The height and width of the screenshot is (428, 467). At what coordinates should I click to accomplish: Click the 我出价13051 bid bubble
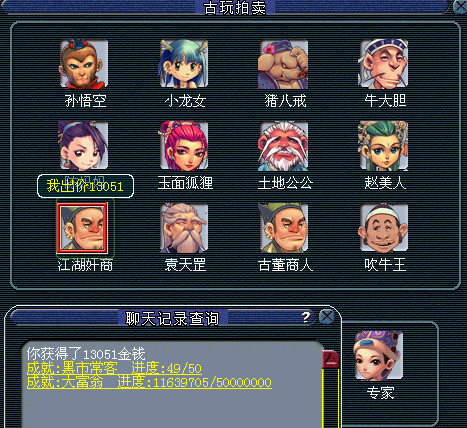(x=85, y=186)
